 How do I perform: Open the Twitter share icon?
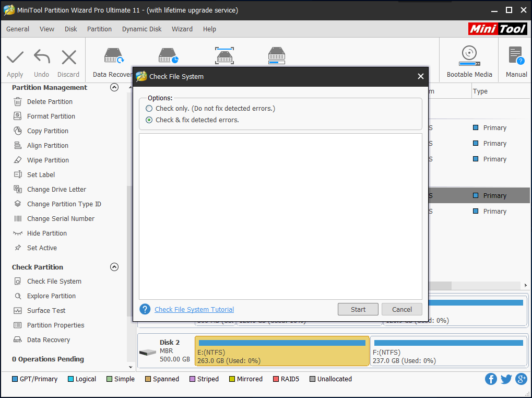[x=506, y=379]
